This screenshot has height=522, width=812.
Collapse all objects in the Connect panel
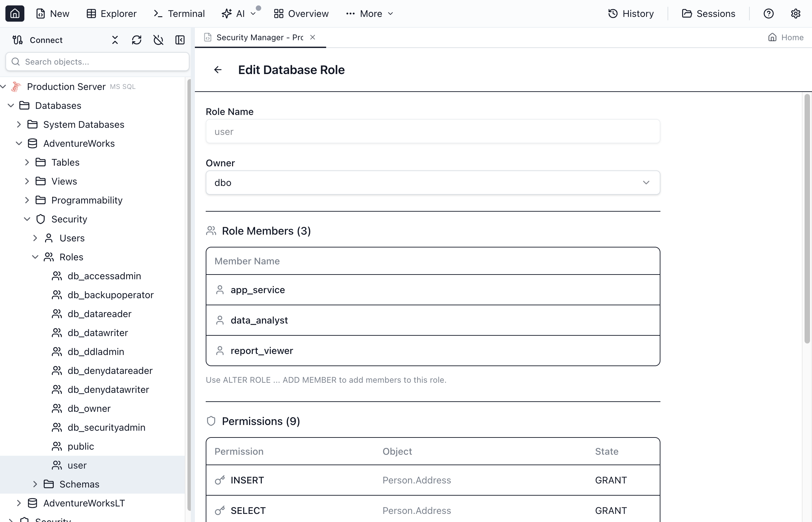(x=115, y=40)
